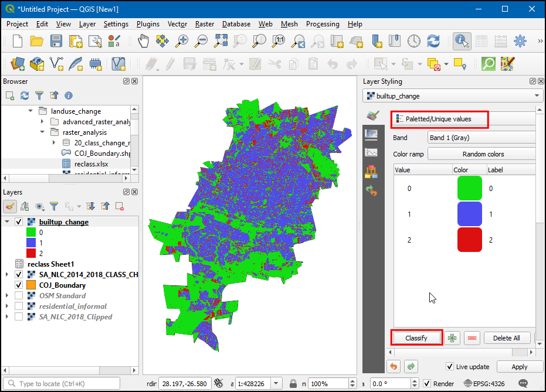Click the Refresh map icon

433,41
